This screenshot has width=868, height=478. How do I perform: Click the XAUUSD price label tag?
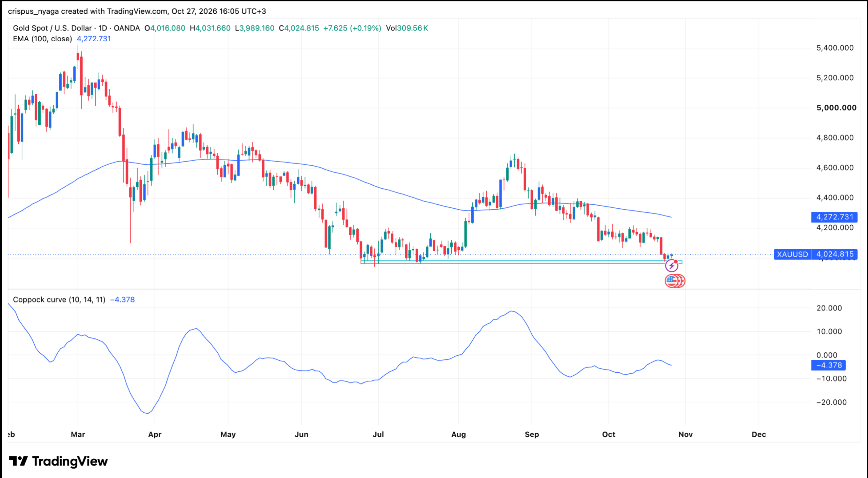(792, 254)
